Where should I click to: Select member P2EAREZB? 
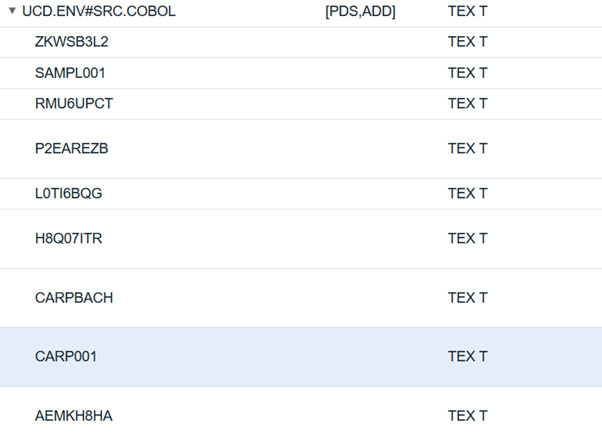tap(71, 148)
